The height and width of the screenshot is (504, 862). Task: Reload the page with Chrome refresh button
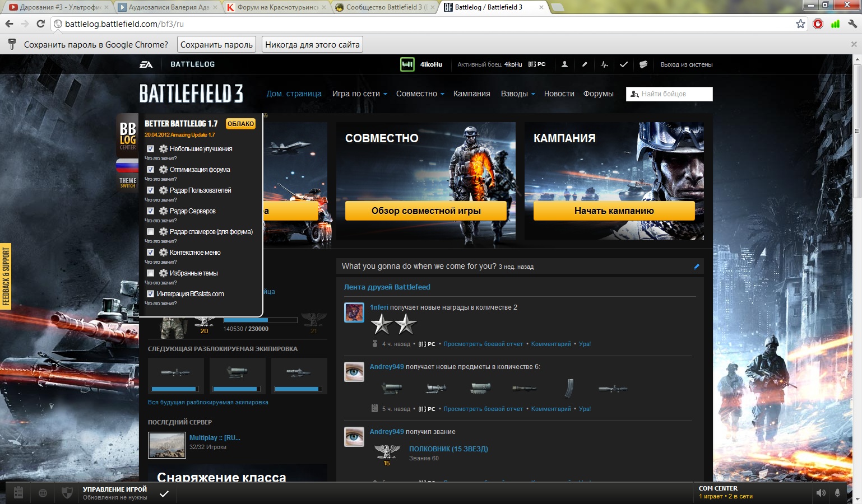coord(40,24)
